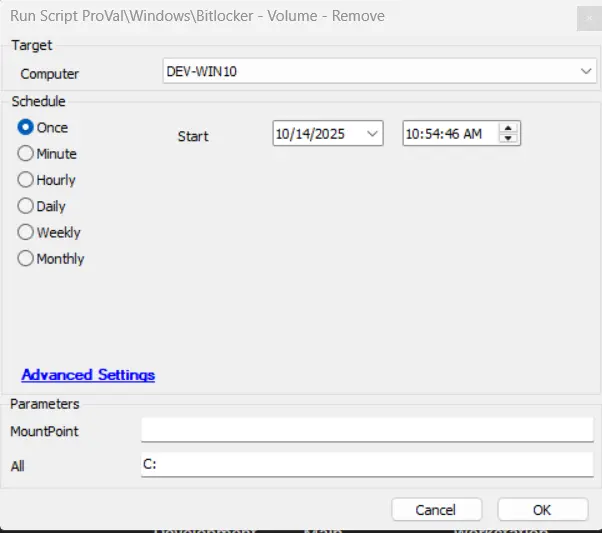The width and height of the screenshot is (602, 533).
Task: Expand the start date picker 10/14/2025
Action: (x=372, y=134)
